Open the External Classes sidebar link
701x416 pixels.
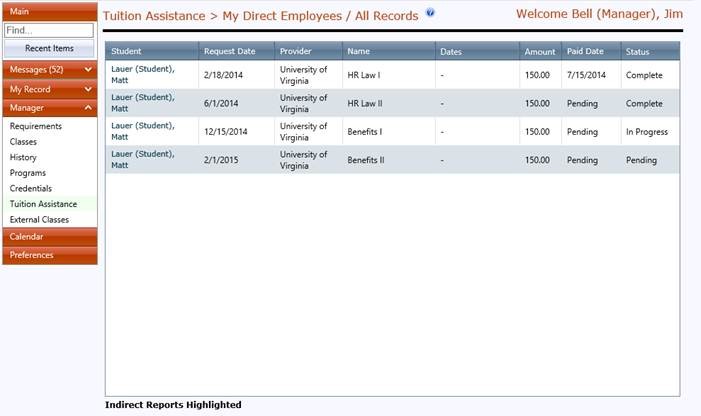39,219
